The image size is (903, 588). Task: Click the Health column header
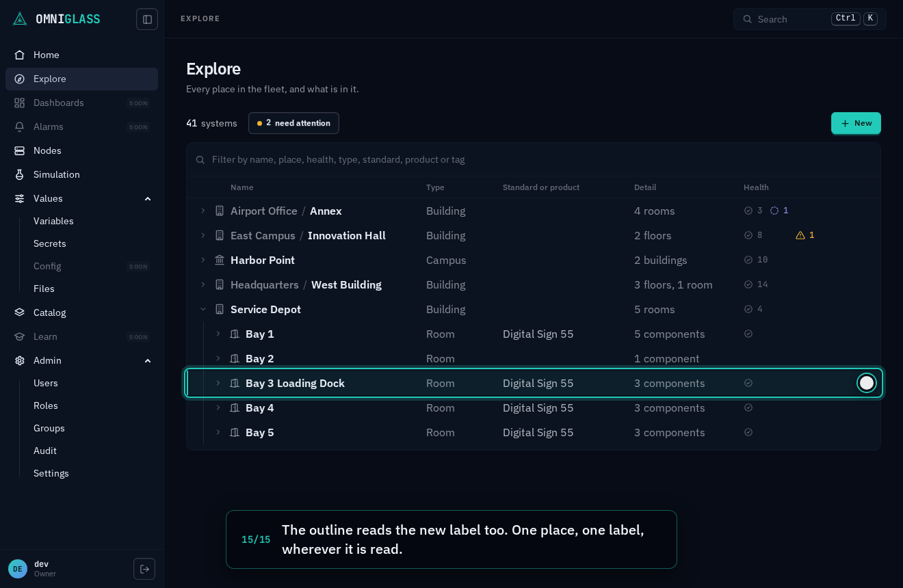[756, 187]
